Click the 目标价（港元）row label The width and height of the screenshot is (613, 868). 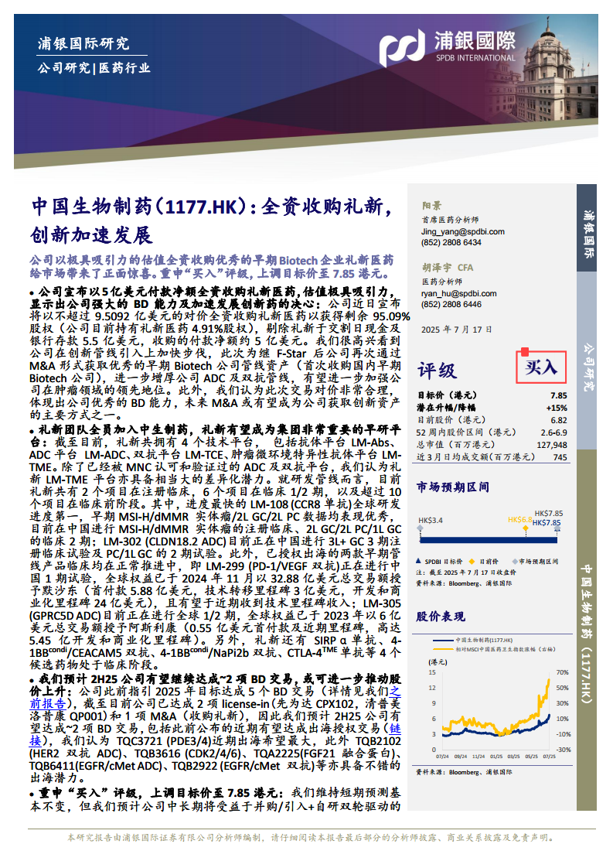[x=447, y=395]
